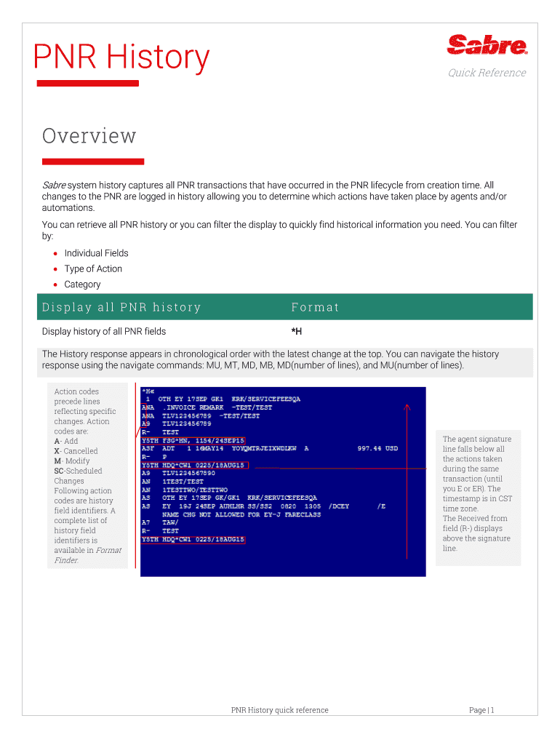Click the bullet point beside Category
560x745 pixels.
pos(55,285)
